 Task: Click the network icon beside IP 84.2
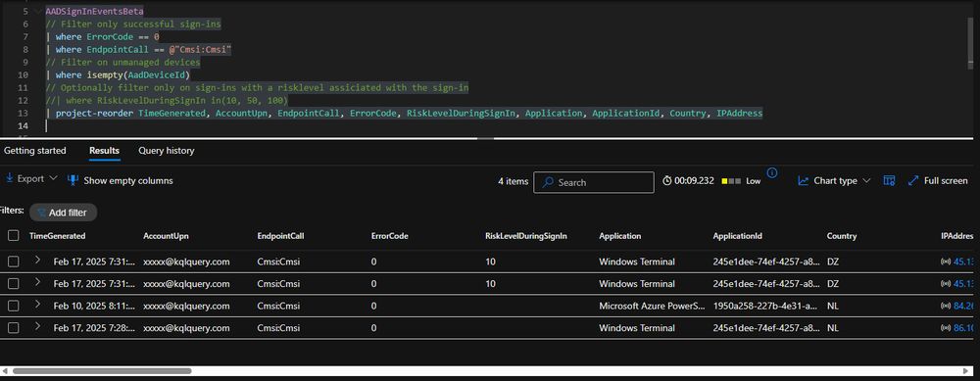coord(946,306)
